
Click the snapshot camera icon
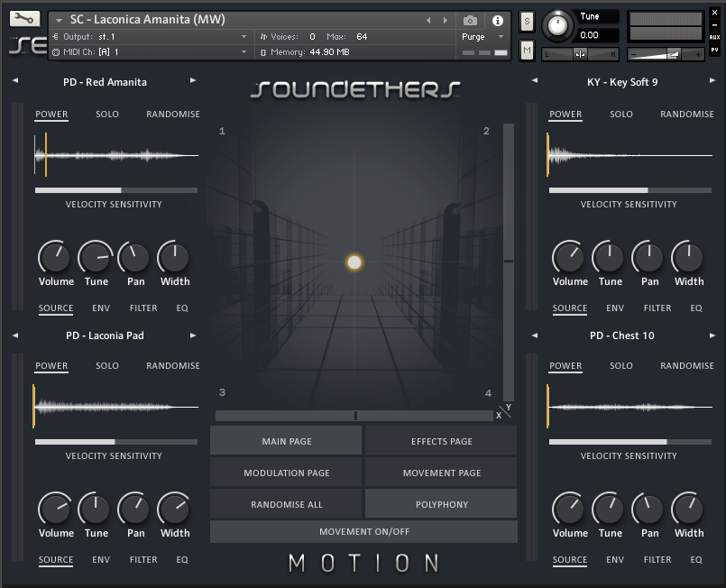[x=470, y=21]
